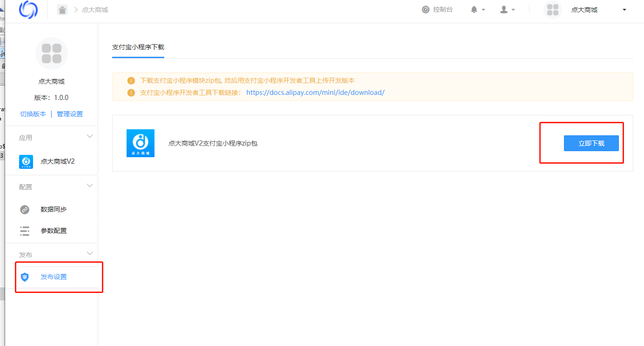Click 立即下载 button
Image resolution: width=644 pixels, height=346 pixels.
pyautogui.click(x=591, y=143)
